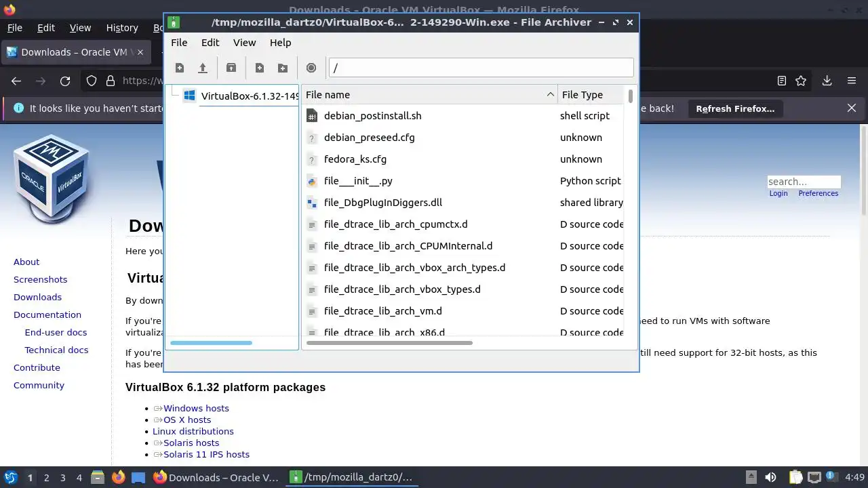The image size is (868, 488).
Task: Click Firefox reload page icon
Action: coord(65,81)
